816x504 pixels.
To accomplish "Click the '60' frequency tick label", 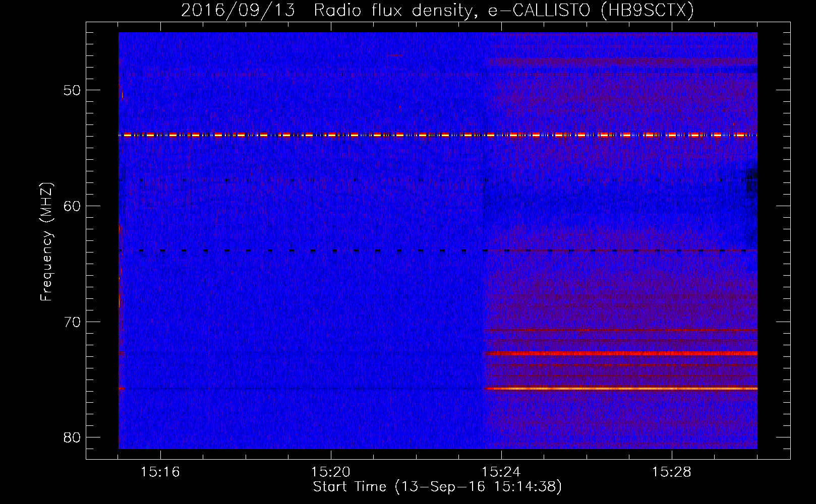I will (x=72, y=206).
